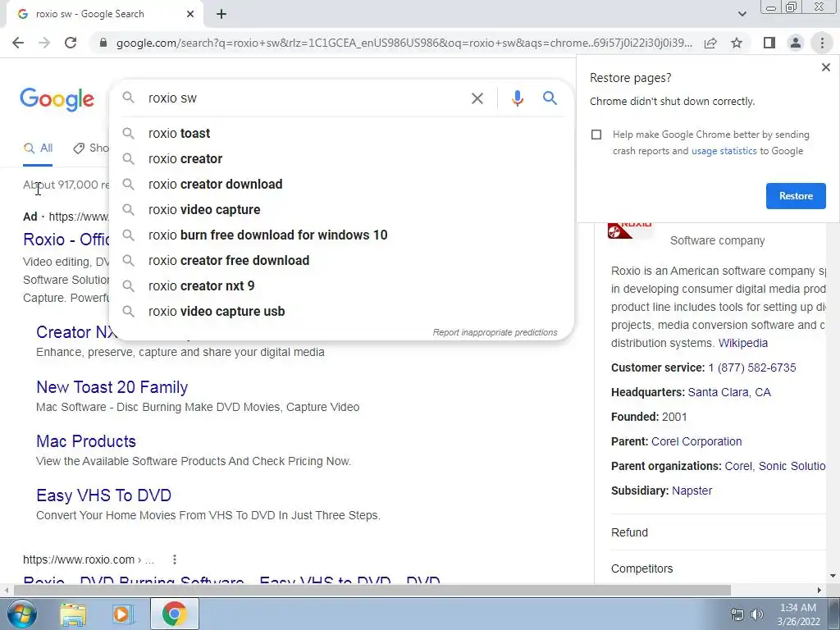Toggle the Chrome side panel icon

[x=769, y=43]
